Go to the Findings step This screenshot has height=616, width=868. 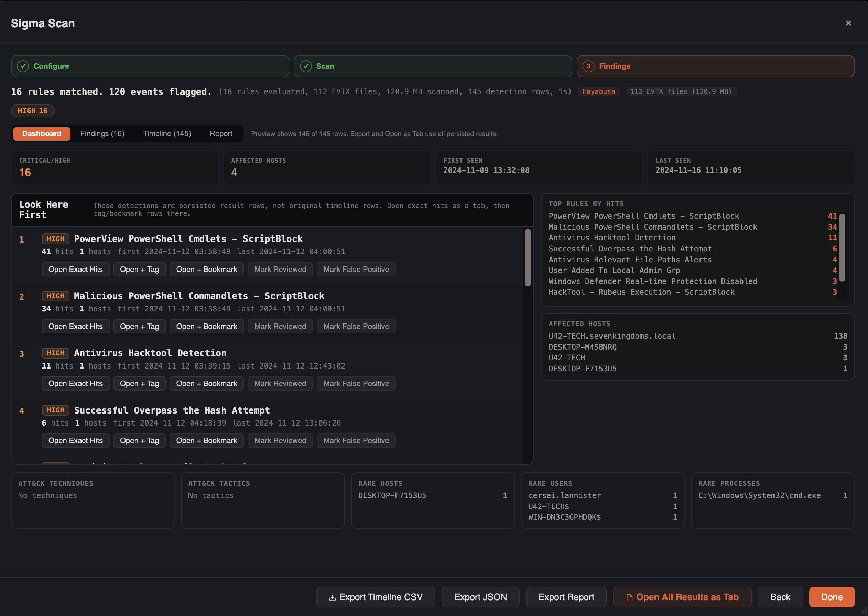716,66
